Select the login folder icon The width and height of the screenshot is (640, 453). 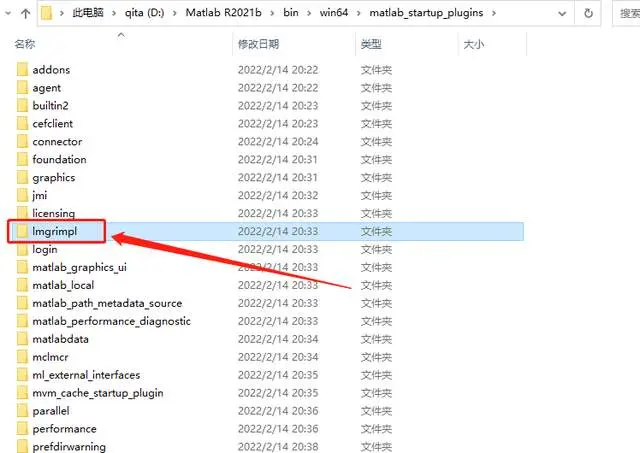[22, 249]
